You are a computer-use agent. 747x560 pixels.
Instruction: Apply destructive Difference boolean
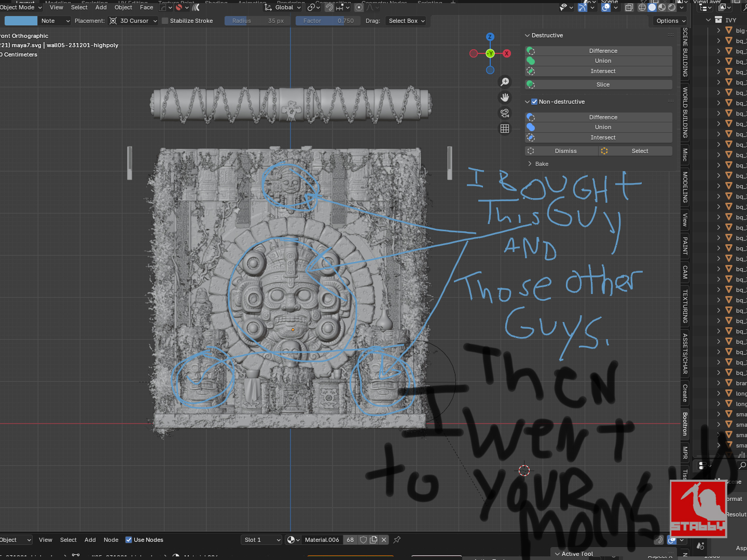(599, 51)
